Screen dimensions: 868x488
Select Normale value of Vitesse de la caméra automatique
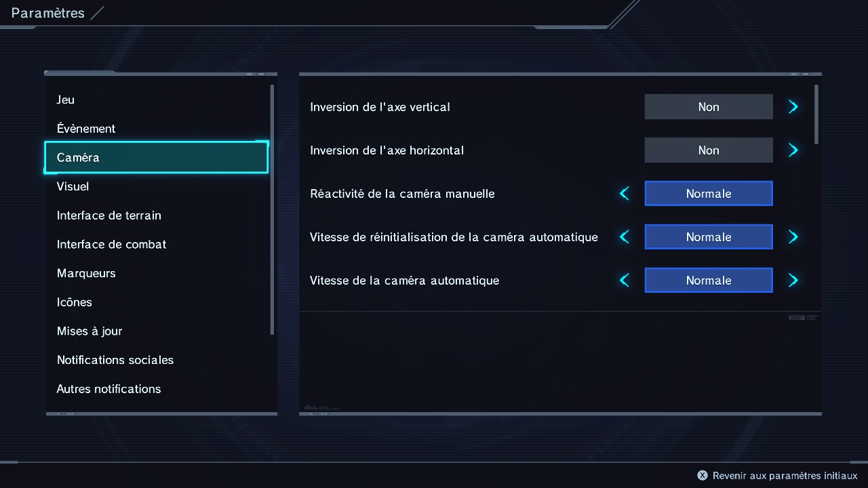click(709, 281)
